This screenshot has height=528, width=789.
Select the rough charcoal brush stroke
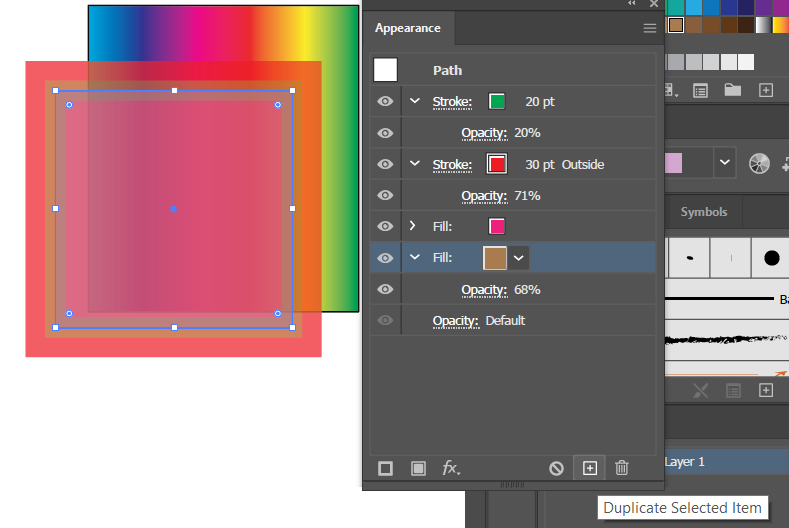click(727, 340)
